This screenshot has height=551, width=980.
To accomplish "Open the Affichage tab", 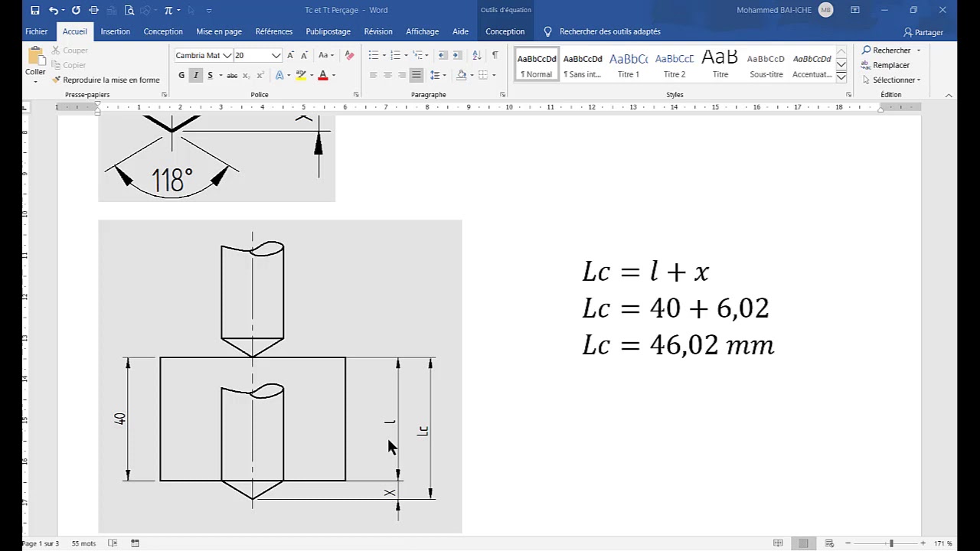I will coord(422,31).
